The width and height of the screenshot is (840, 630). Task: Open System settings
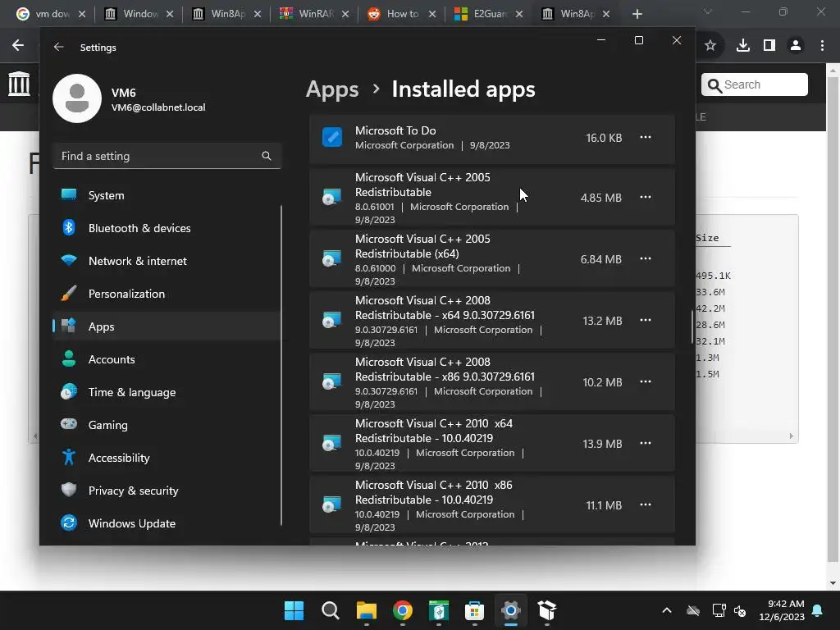click(167, 195)
